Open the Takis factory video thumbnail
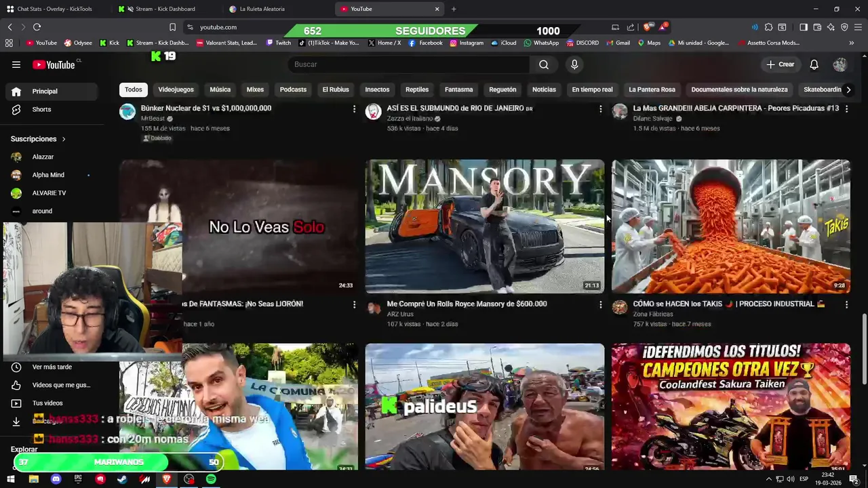Screen dimensions: 868x488 click(730, 226)
